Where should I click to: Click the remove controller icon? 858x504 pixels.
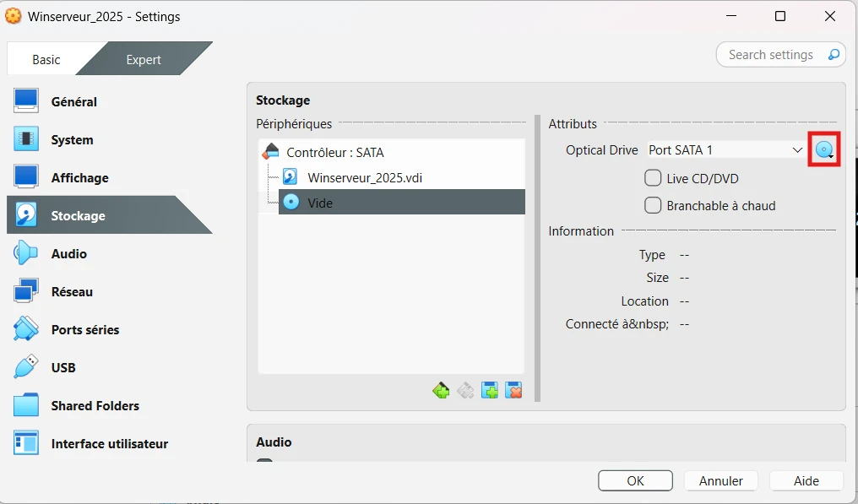coord(465,391)
